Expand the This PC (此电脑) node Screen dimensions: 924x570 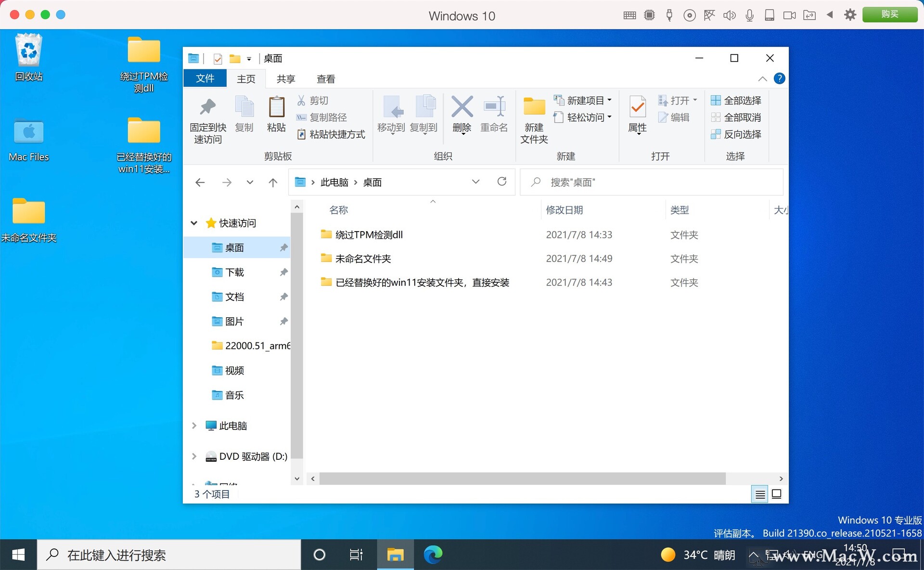pyautogui.click(x=194, y=426)
